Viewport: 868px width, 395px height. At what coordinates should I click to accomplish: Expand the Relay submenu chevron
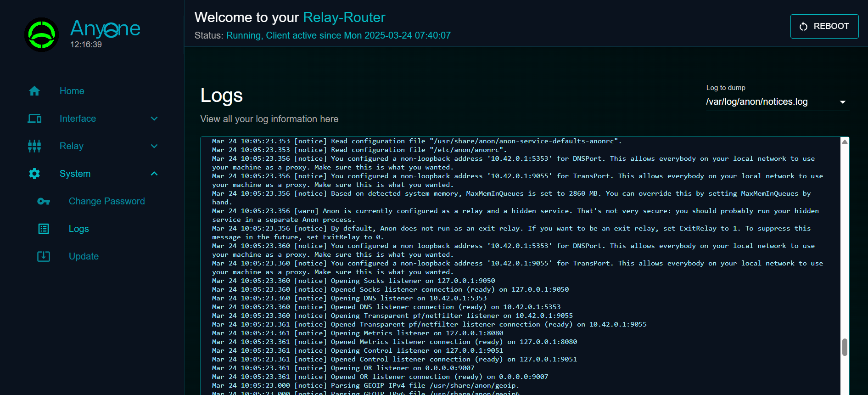[x=154, y=146]
